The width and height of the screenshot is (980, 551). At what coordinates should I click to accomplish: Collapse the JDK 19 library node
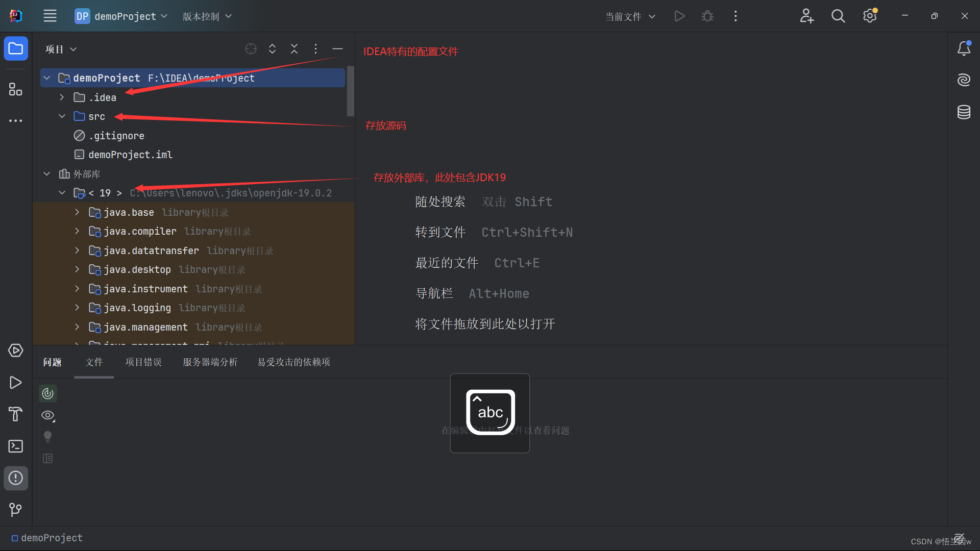[62, 193]
